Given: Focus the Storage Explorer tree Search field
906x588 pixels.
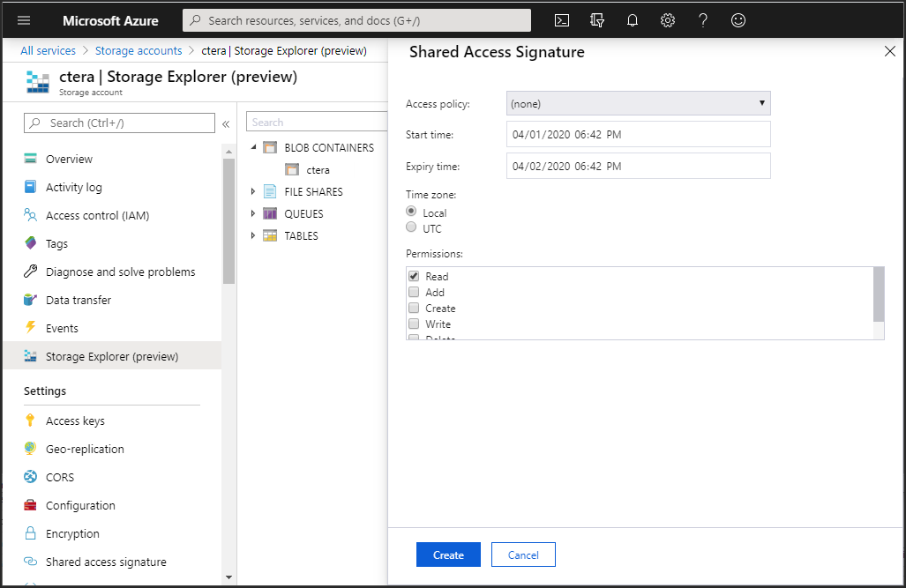Looking at the screenshot, I should [318, 122].
